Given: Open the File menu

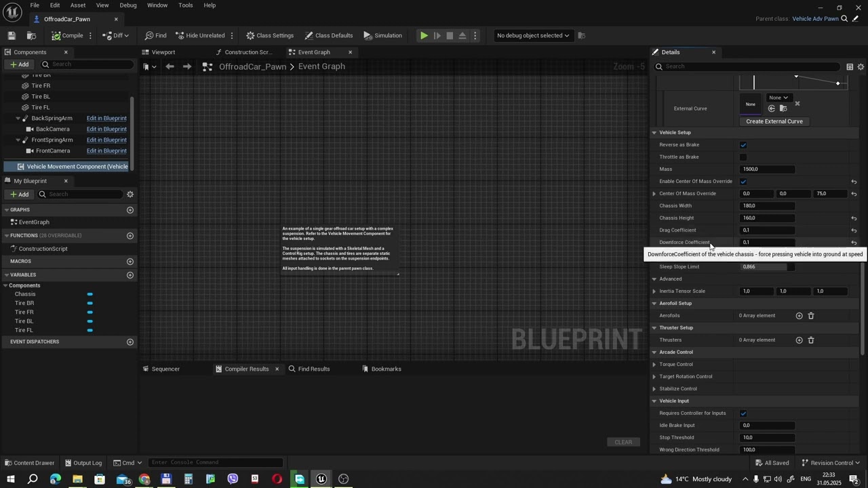Looking at the screenshot, I should 35,5.
